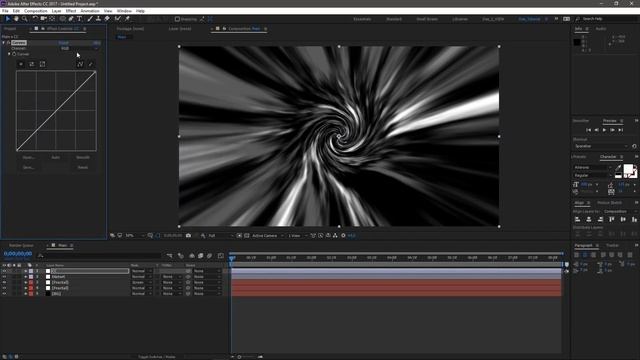Open the Effect menu
Image resolution: width=640 pixels, height=360 pixels.
[71, 11]
